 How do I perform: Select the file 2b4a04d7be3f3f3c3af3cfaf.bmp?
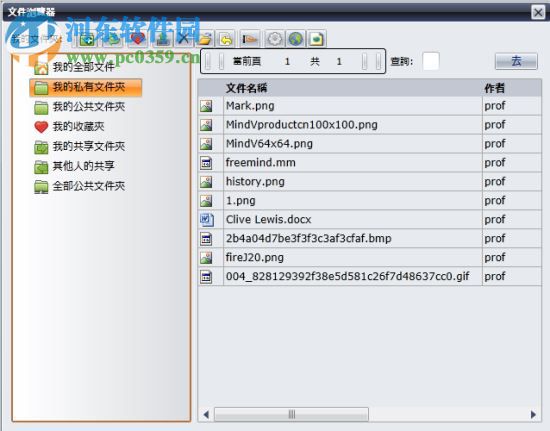[x=309, y=238]
